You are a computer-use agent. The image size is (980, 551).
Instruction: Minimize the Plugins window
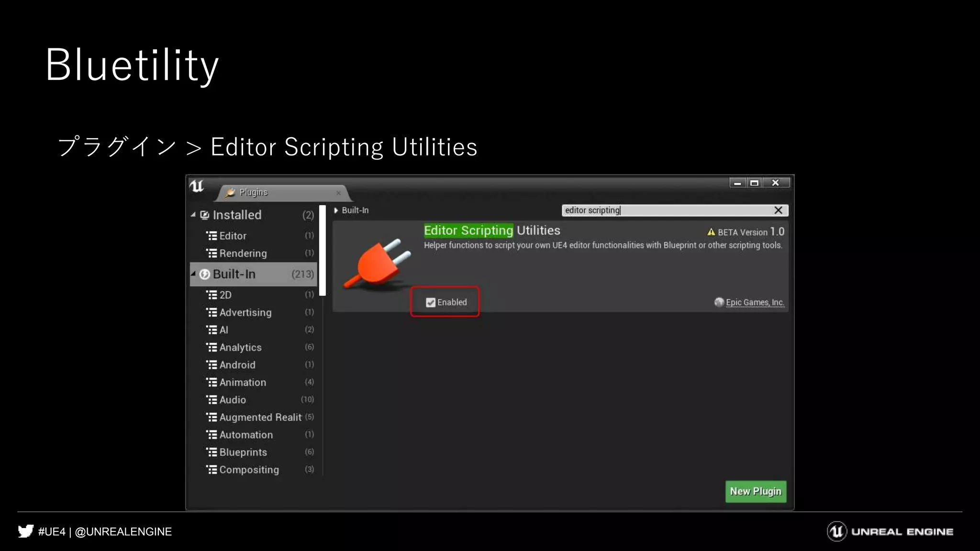click(737, 183)
